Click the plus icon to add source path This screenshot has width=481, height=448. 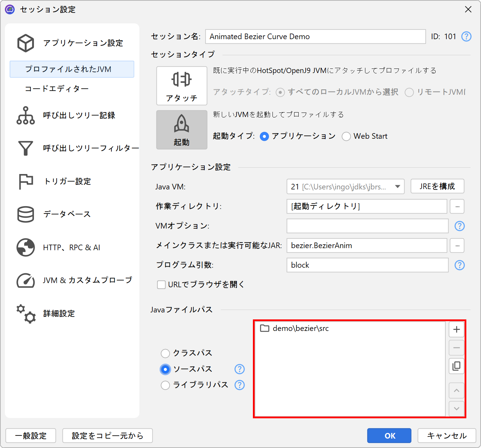456,330
